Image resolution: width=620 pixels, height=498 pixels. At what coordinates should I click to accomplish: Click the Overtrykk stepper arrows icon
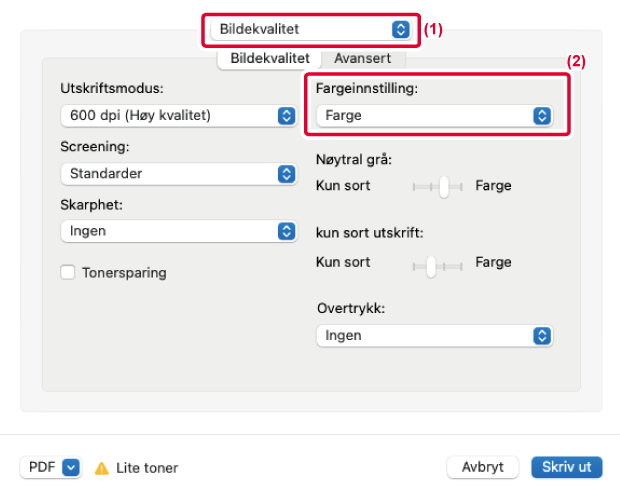542,336
